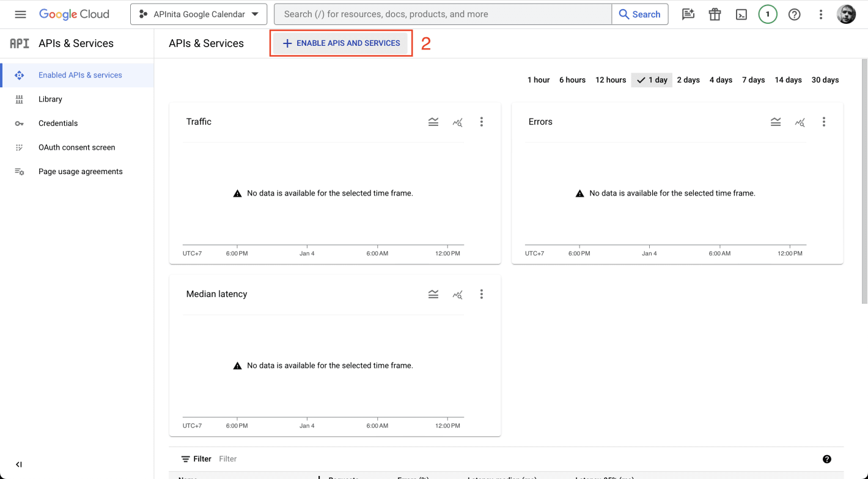
Task: Open the Cloud Shell terminal
Action: [x=741, y=13]
